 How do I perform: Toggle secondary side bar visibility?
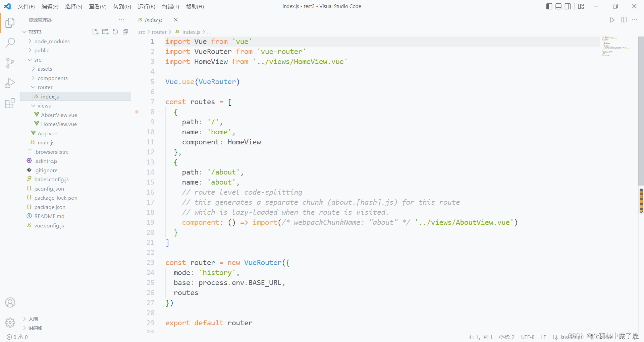568,6
